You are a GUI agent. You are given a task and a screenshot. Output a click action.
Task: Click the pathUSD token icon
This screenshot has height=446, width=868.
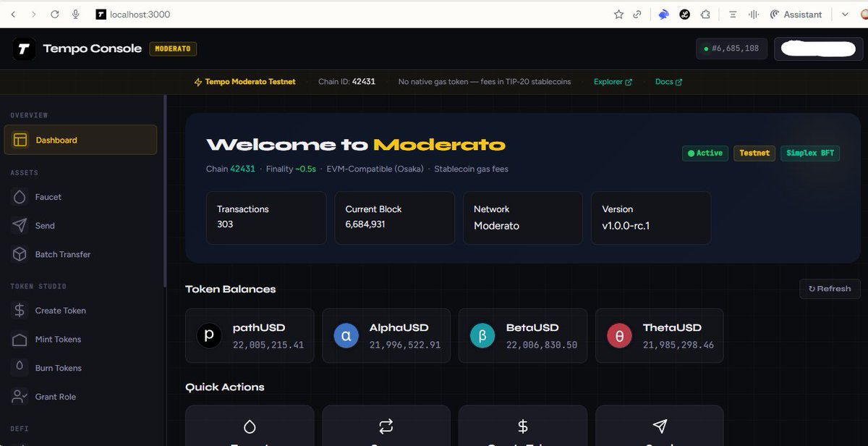coord(209,336)
